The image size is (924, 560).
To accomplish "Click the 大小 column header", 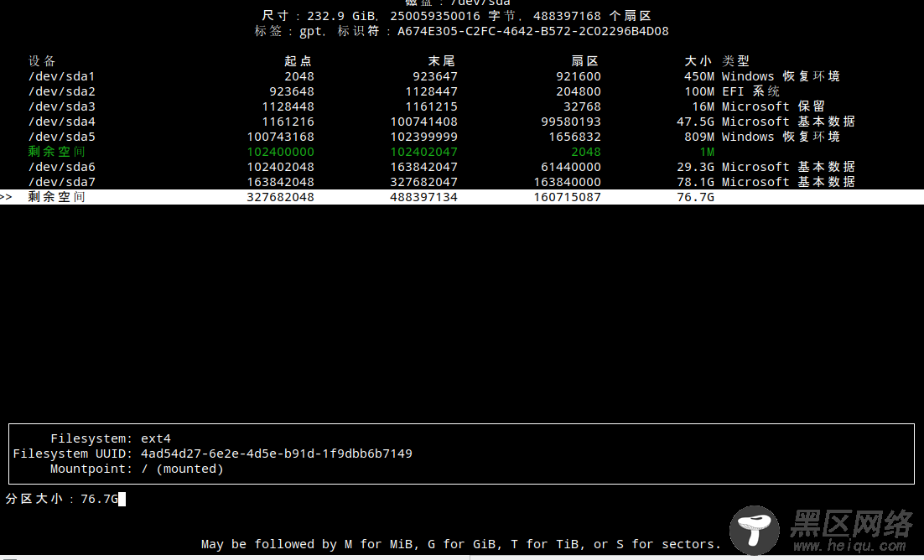I will (x=698, y=60).
